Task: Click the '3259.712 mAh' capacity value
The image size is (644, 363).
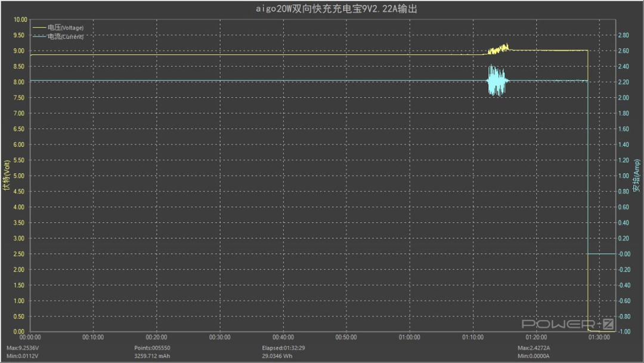Action: [x=152, y=356]
